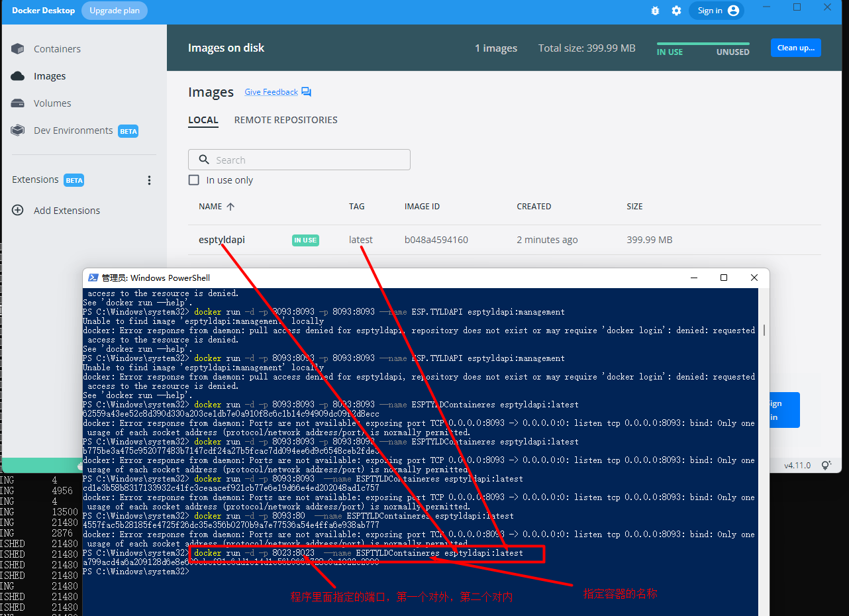Click container hash starting cd1e3b58 in PowerShell
The width and height of the screenshot is (849, 616).
pyautogui.click(x=231, y=488)
